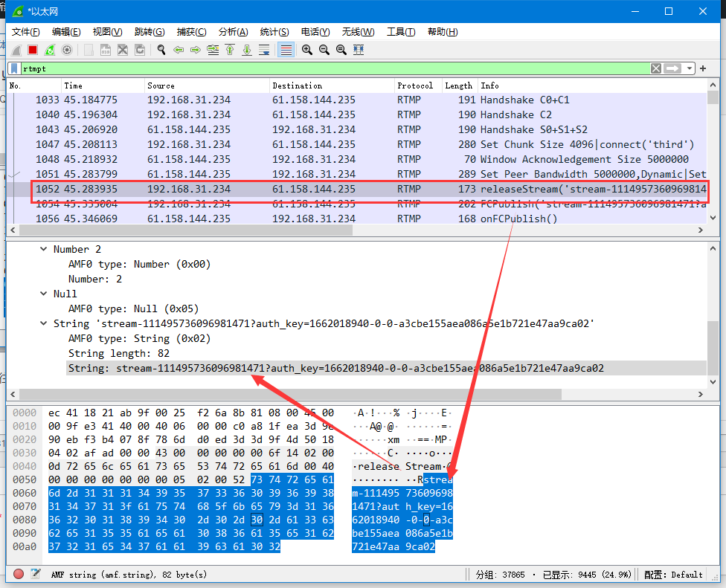The width and height of the screenshot is (726, 588).
Task: Select packet 1033 Handshake C0+C1
Action: [x=357, y=100]
